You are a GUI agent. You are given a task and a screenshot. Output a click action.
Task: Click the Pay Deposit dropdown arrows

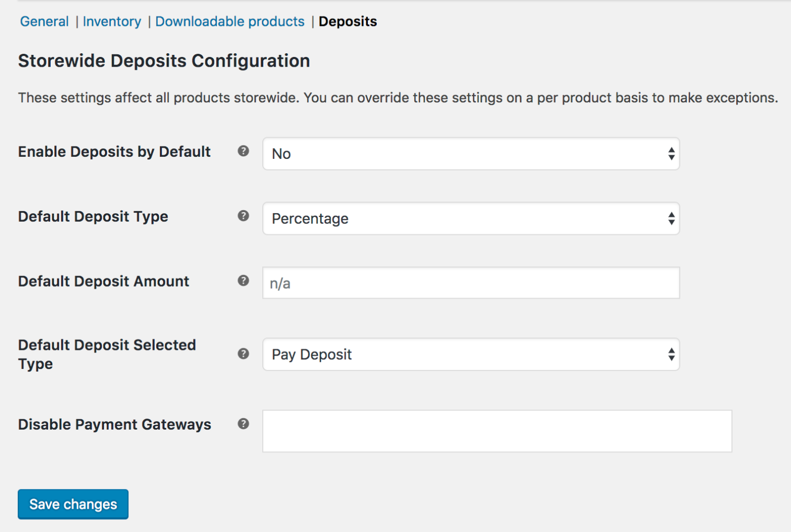[670, 354]
